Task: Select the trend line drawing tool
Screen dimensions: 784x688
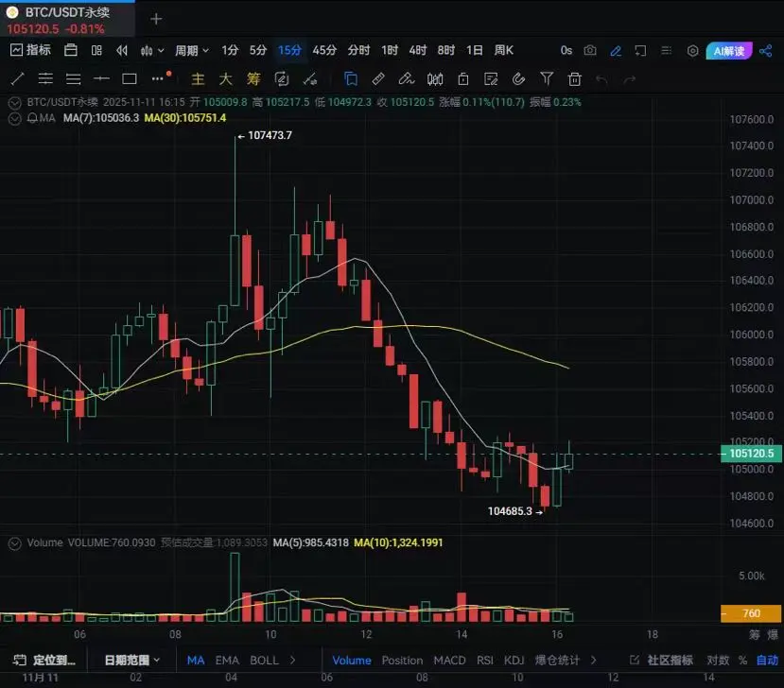Action: pos(18,78)
